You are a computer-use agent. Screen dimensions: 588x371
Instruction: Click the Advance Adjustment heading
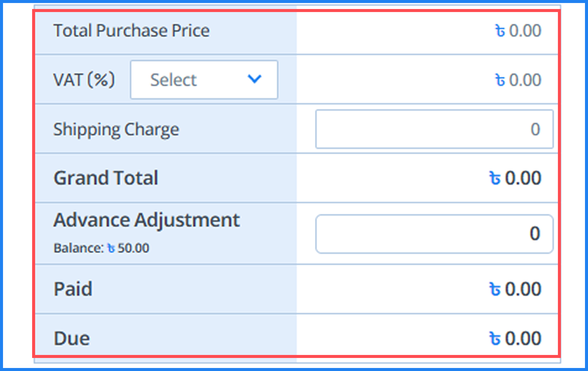(146, 220)
